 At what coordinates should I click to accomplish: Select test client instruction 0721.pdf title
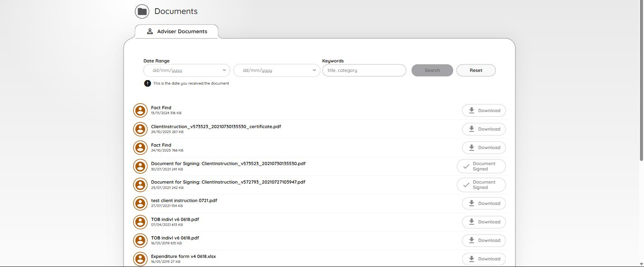(x=184, y=200)
